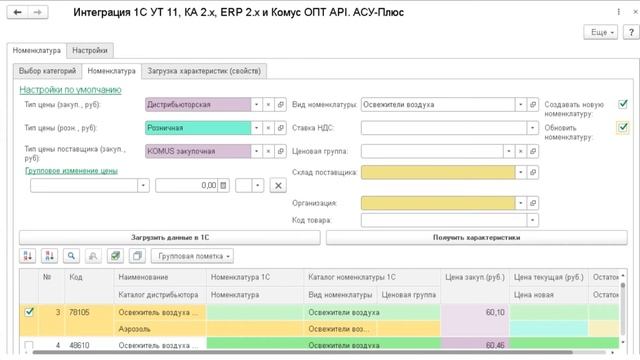Screen dimensions: 640x360
Task: Expand the Вид номенклатуры dropdown
Action: coord(520,105)
